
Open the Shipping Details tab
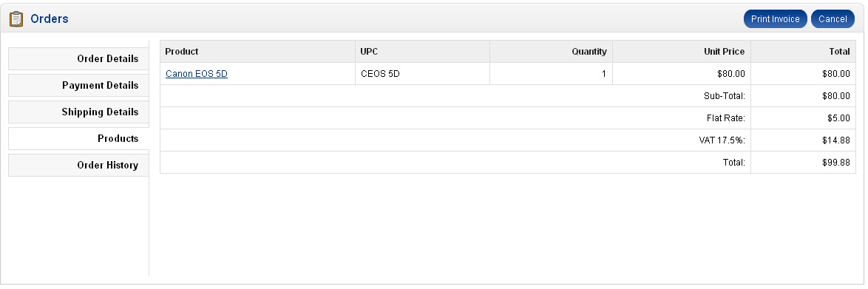pos(78,112)
